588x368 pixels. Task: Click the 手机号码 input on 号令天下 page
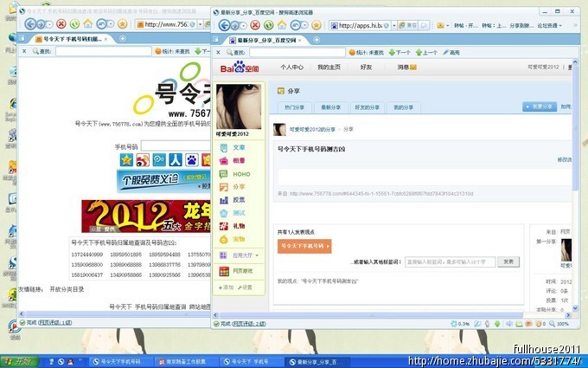tap(176, 146)
